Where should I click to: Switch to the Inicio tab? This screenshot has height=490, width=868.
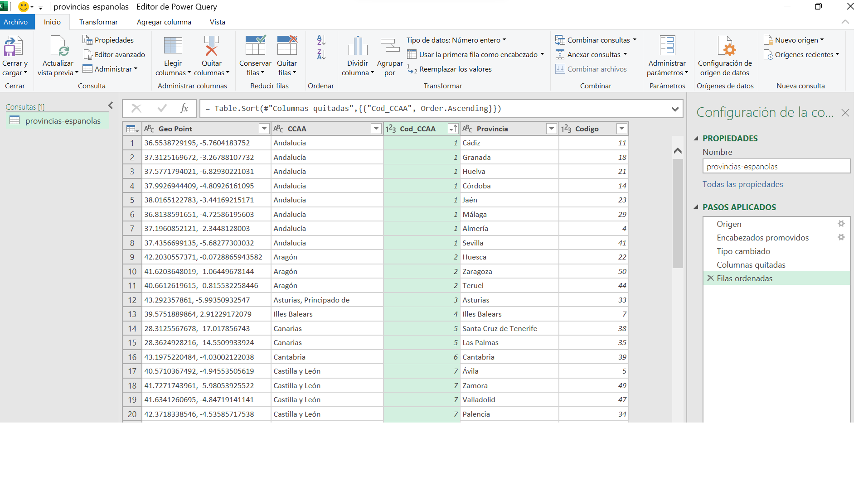52,22
